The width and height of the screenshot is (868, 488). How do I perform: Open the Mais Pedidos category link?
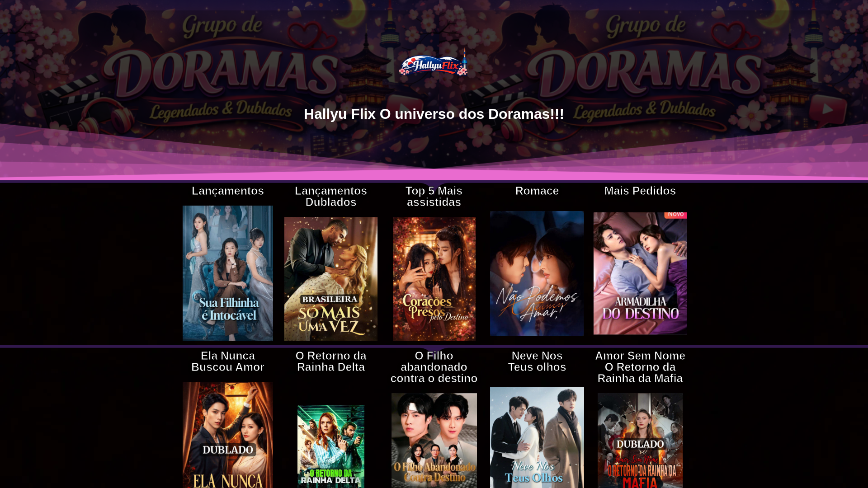click(640, 191)
